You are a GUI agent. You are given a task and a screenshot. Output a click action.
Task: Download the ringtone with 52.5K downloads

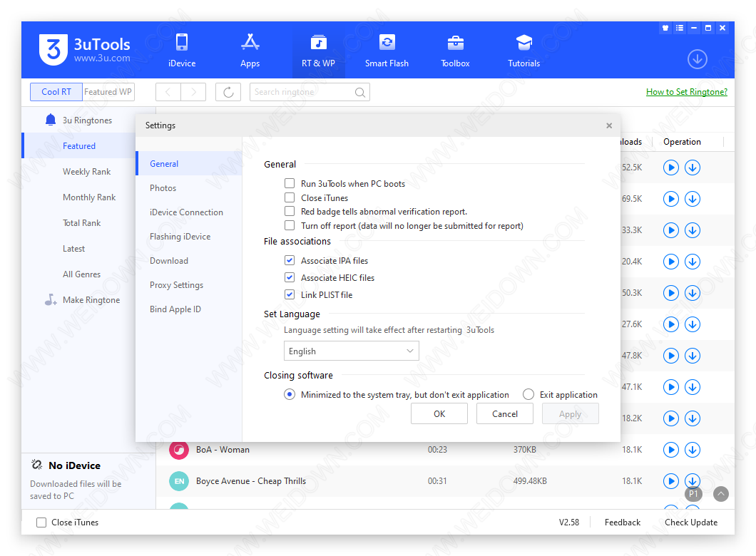pos(693,168)
